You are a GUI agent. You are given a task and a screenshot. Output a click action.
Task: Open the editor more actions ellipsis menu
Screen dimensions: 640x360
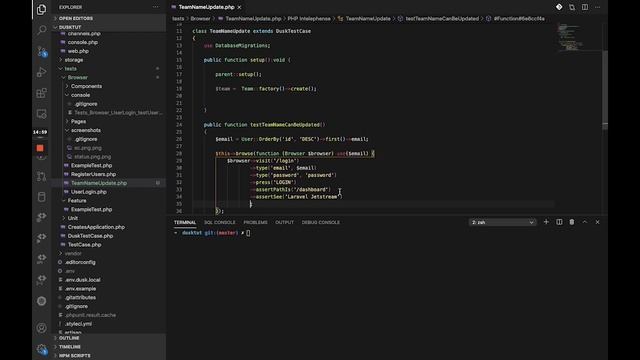pos(598,7)
